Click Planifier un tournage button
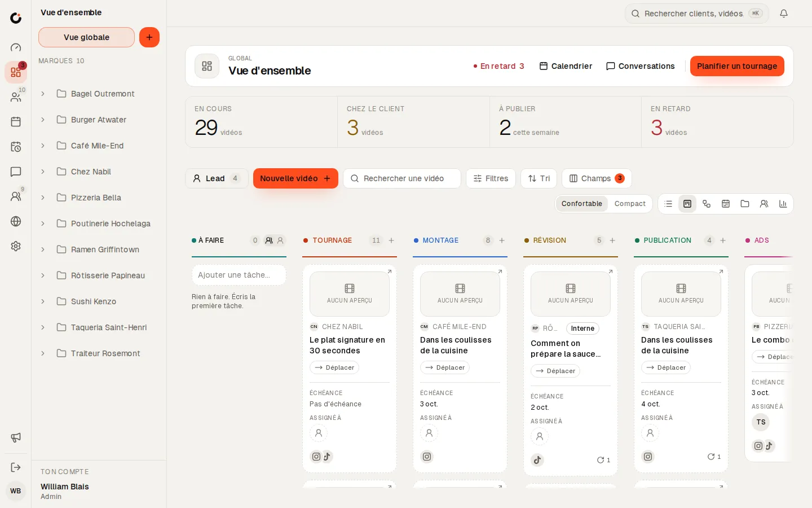Screen dimensions: 812x508 (x=737, y=66)
